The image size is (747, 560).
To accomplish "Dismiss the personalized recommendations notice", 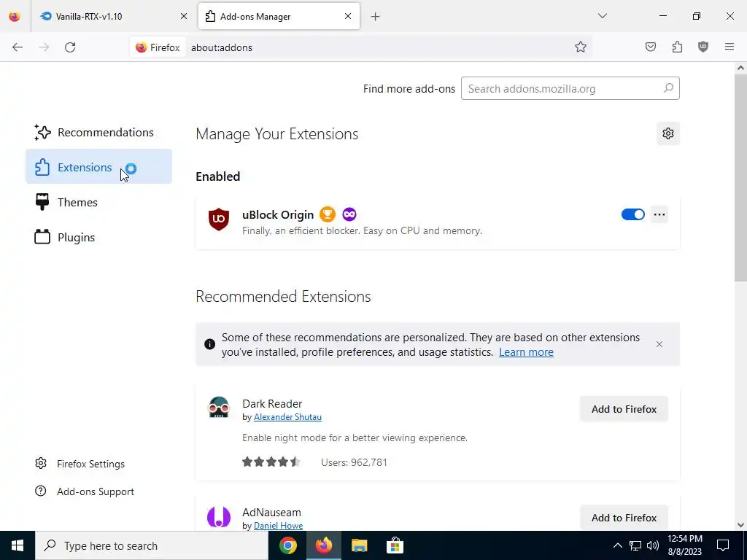I will [x=659, y=344].
